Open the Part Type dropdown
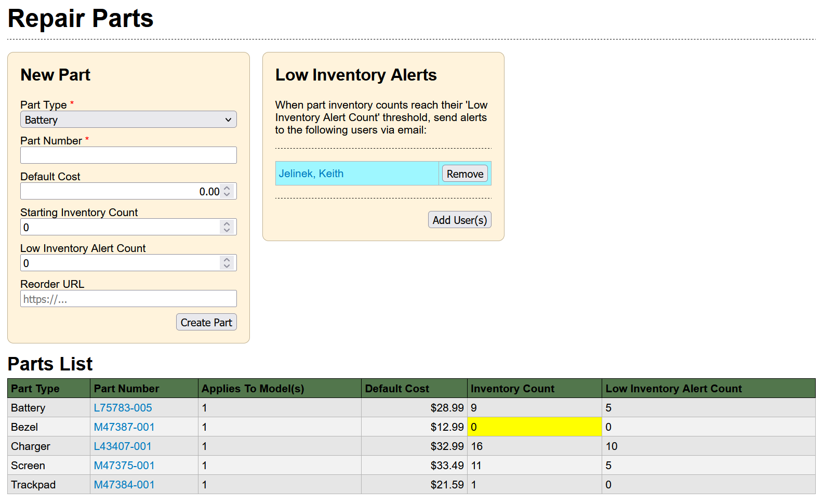The height and width of the screenshot is (504, 823). [128, 120]
